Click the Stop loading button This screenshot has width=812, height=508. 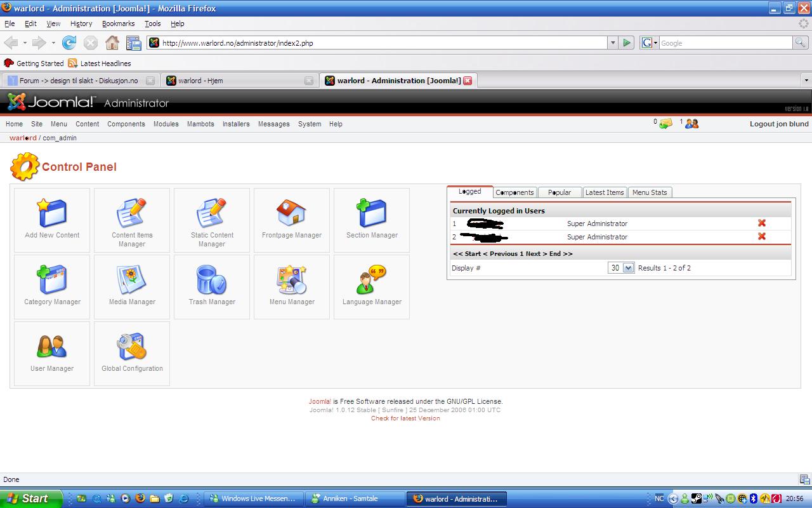coord(91,43)
